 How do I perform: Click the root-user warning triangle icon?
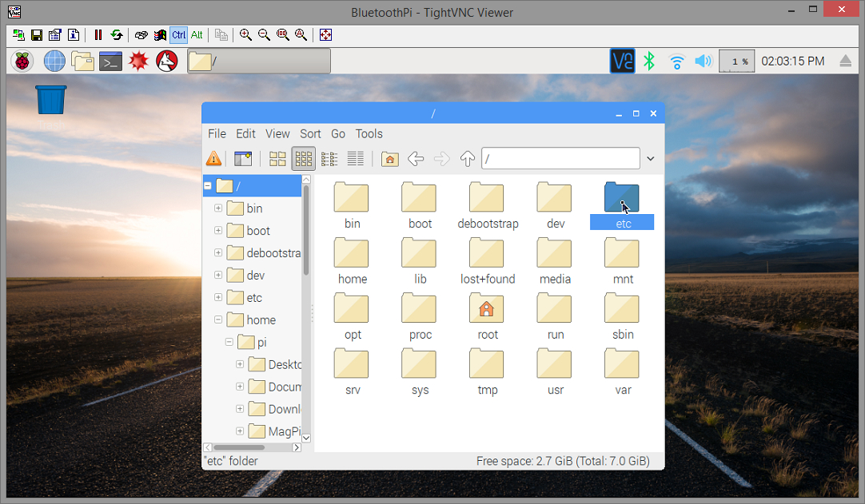213,159
